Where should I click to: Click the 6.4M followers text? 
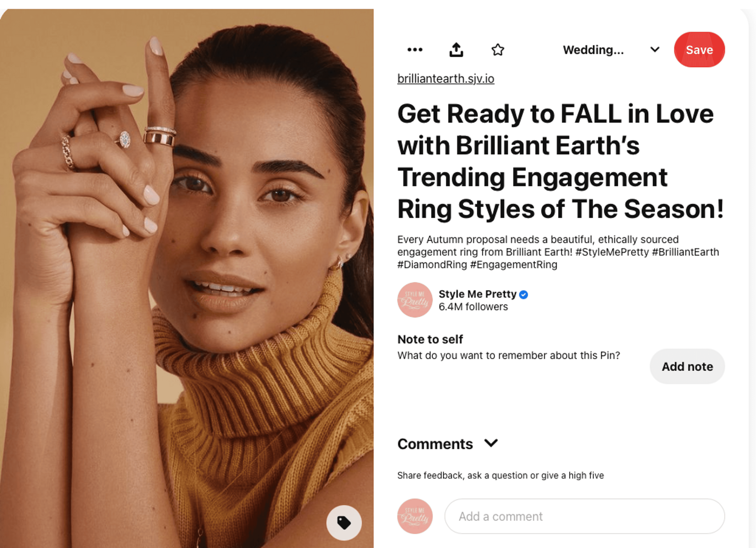[x=473, y=307]
